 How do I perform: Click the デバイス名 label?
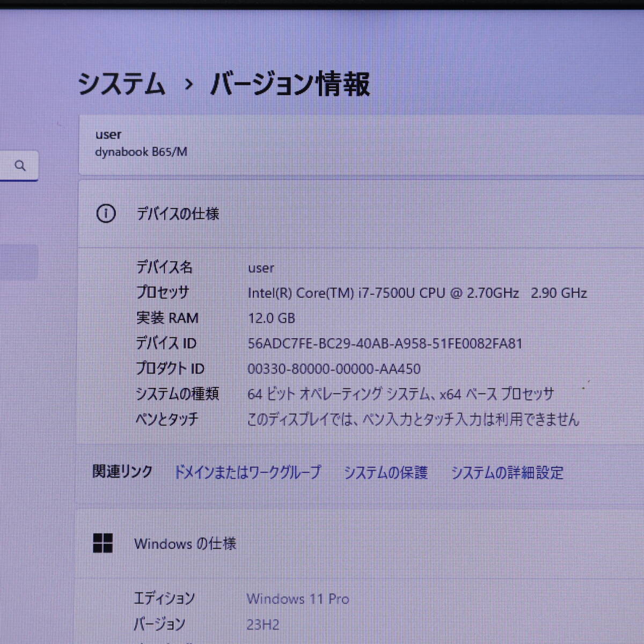[x=164, y=267]
